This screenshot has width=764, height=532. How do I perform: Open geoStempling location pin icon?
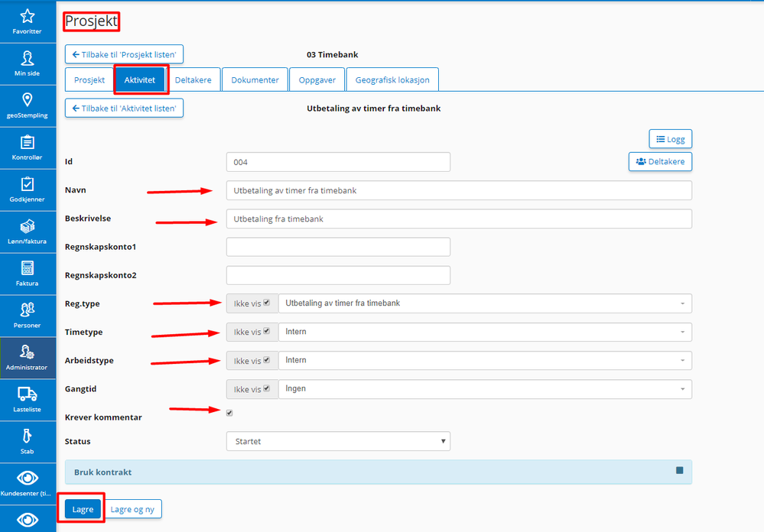[28, 100]
